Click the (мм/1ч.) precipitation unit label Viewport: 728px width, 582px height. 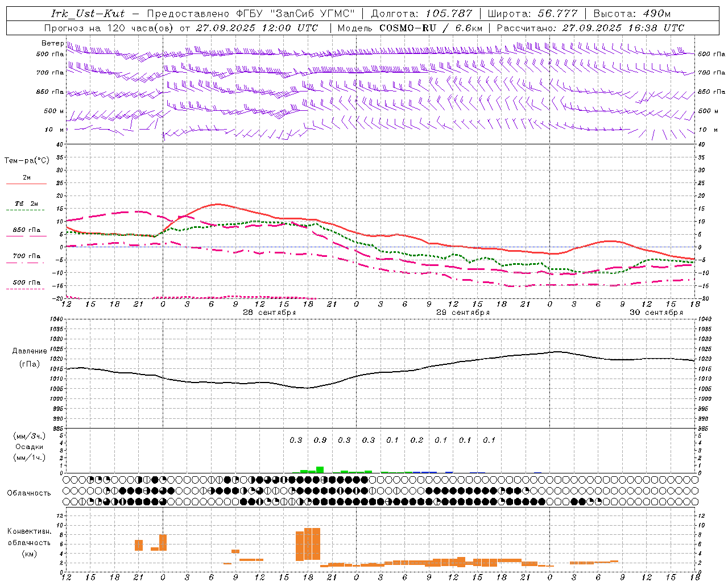click(30, 458)
